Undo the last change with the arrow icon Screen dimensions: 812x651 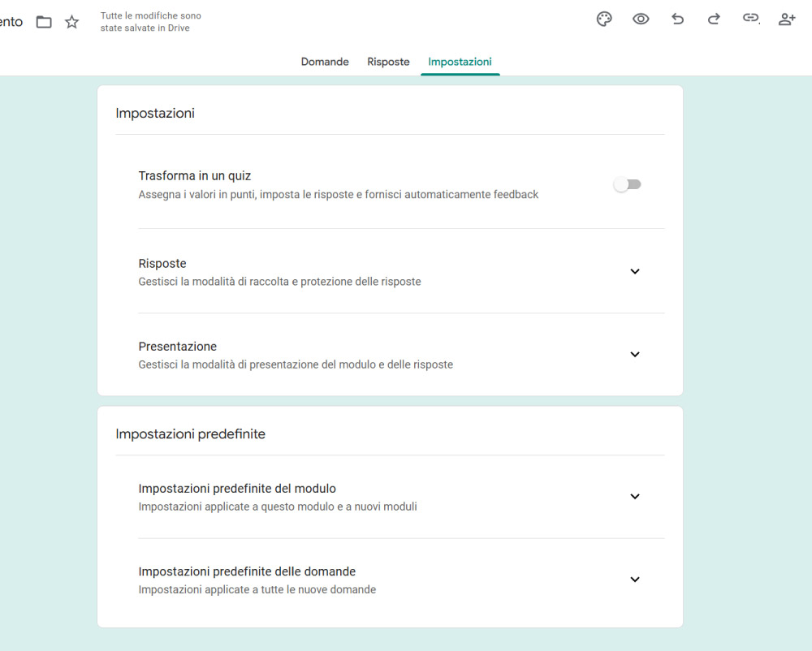coord(677,19)
